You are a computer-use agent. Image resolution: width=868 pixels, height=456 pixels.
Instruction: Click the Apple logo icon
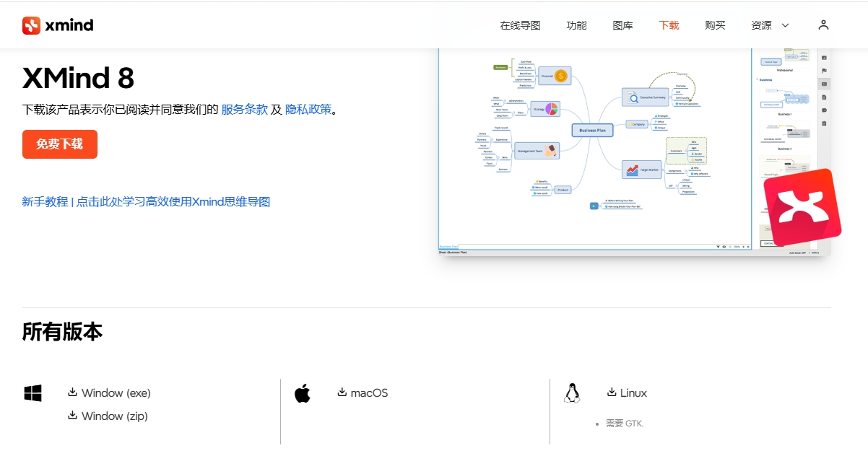click(303, 393)
